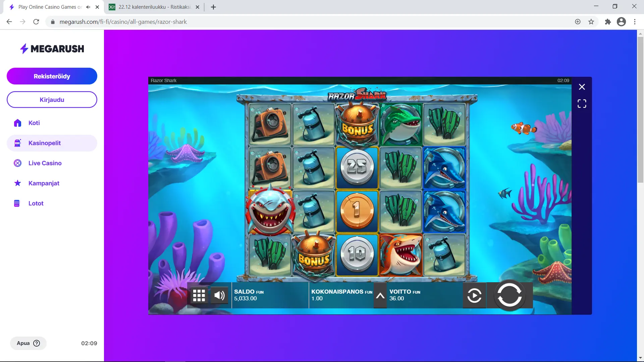Open the game menu grid icon
Screen dimensions: 644x362
pyautogui.click(x=199, y=295)
